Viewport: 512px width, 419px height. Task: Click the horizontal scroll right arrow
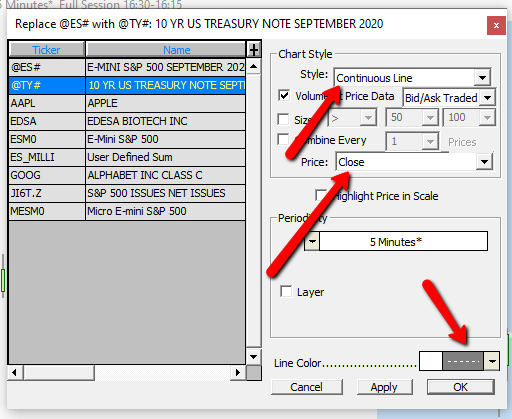click(x=237, y=372)
